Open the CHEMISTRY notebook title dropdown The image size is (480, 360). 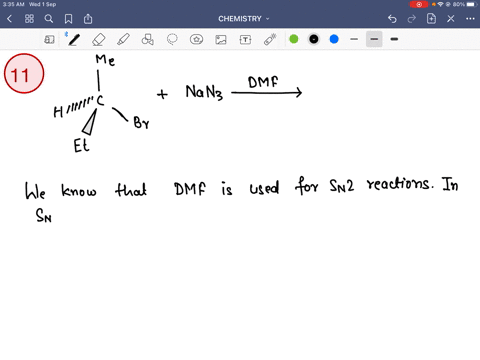pyautogui.click(x=243, y=19)
